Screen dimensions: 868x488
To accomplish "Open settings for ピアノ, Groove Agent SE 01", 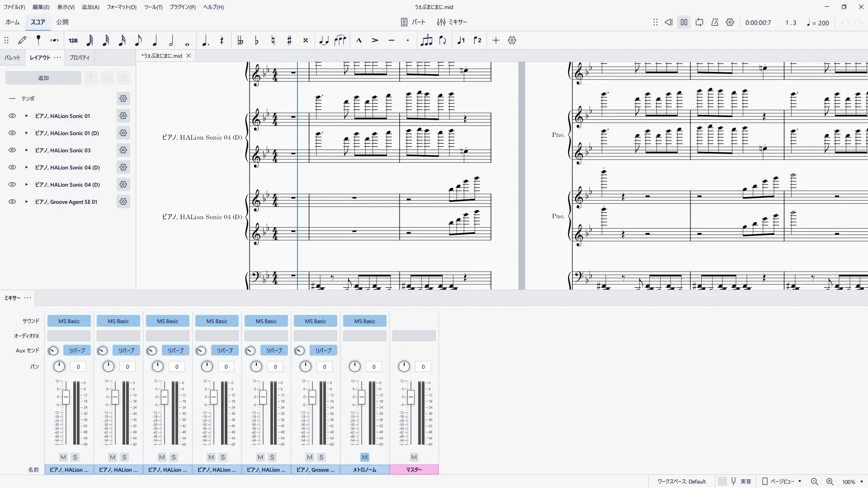I will [123, 202].
